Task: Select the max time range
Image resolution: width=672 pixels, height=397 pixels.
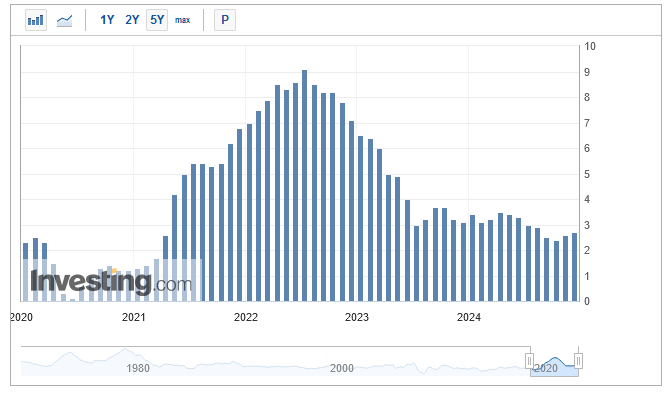Action: point(183,20)
